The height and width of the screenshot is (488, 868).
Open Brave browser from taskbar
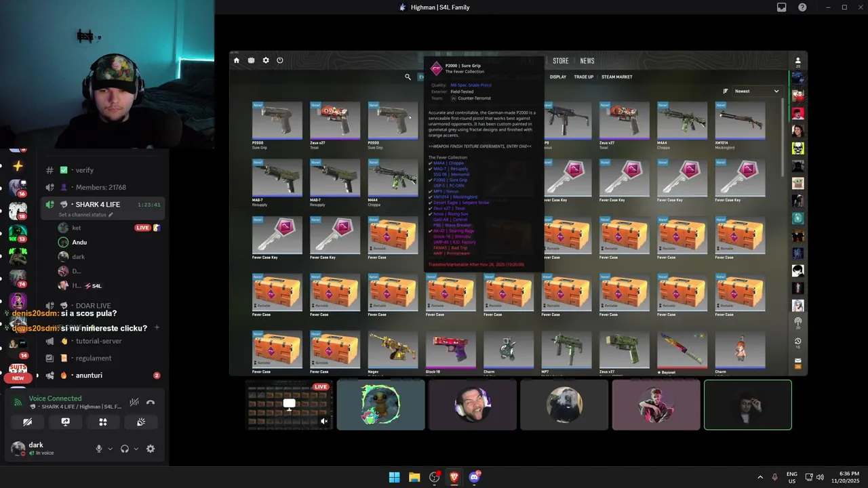point(454,477)
